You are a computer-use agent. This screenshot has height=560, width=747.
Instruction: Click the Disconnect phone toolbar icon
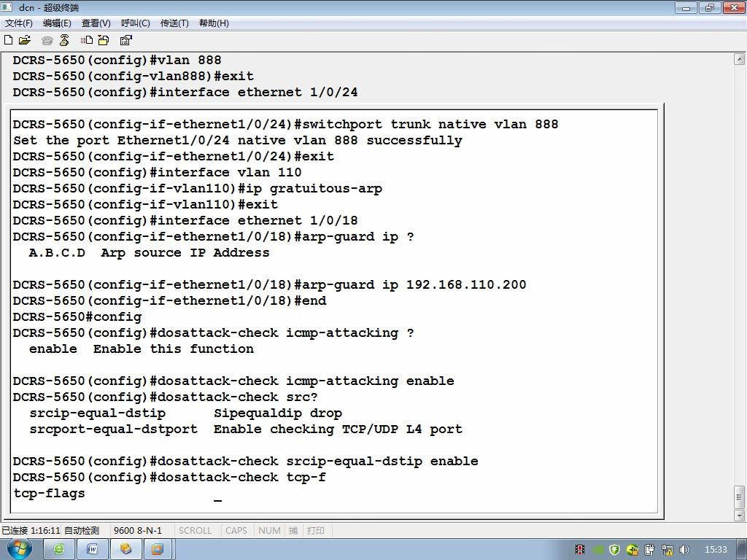click(64, 40)
